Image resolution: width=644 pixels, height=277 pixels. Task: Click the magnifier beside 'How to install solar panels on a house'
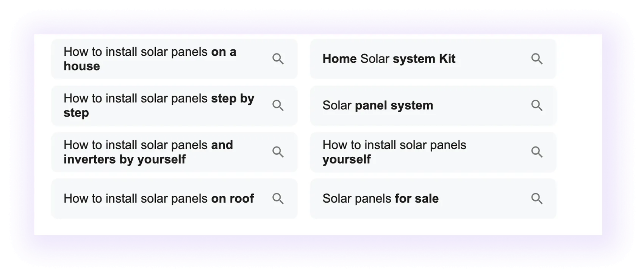coord(278,59)
